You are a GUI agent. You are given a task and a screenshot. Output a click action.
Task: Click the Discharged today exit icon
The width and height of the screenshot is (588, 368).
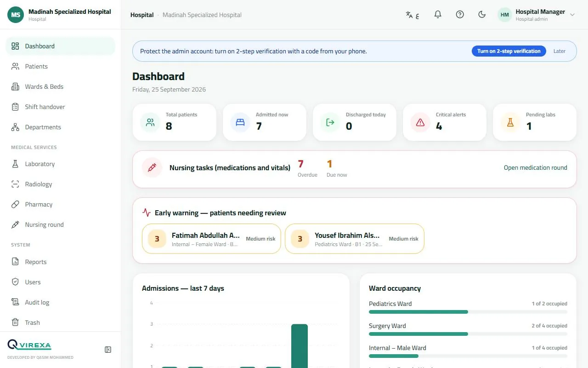click(x=330, y=122)
